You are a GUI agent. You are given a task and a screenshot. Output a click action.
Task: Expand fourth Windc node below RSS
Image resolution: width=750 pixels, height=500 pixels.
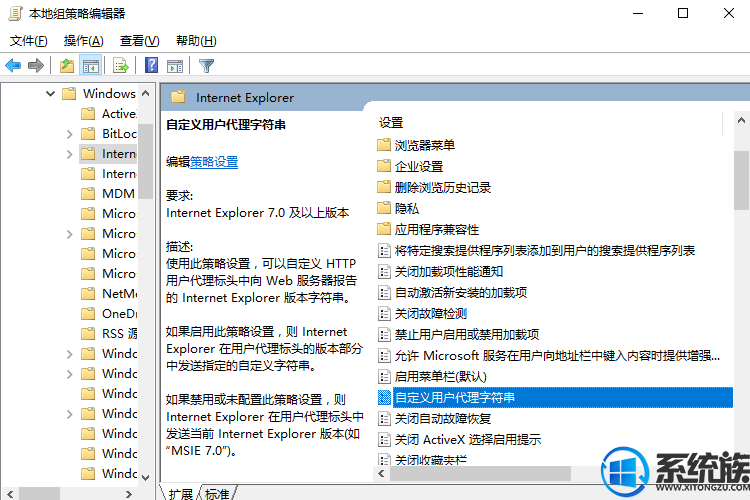point(69,414)
